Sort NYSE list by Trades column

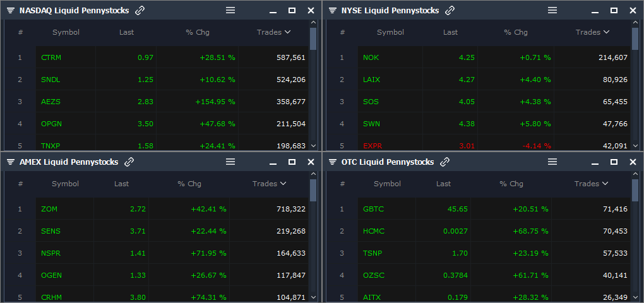pyautogui.click(x=592, y=32)
